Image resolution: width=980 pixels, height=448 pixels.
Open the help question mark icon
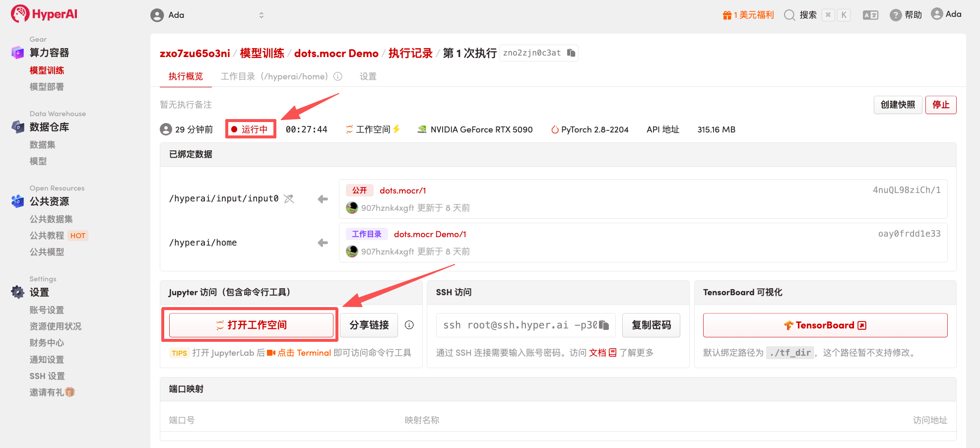click(x=895, y=15)
